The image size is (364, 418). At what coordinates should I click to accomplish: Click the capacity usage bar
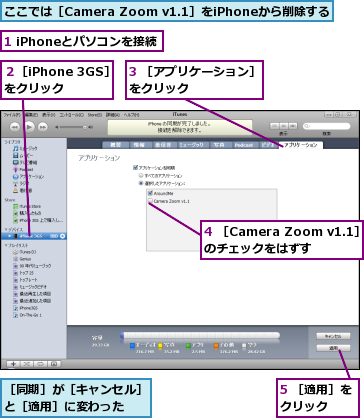tap(200, 335)
